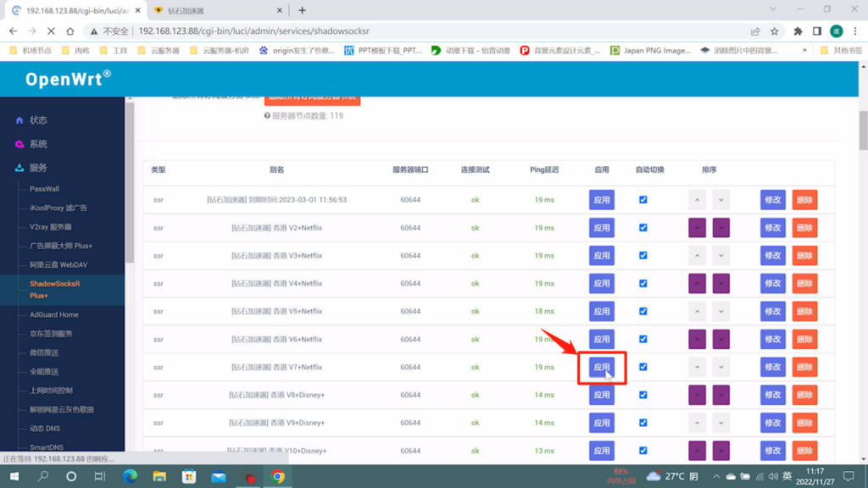Toggle auto-switch for 香港 V7+Netflix

pyautogui.click(x=643, y=367)
